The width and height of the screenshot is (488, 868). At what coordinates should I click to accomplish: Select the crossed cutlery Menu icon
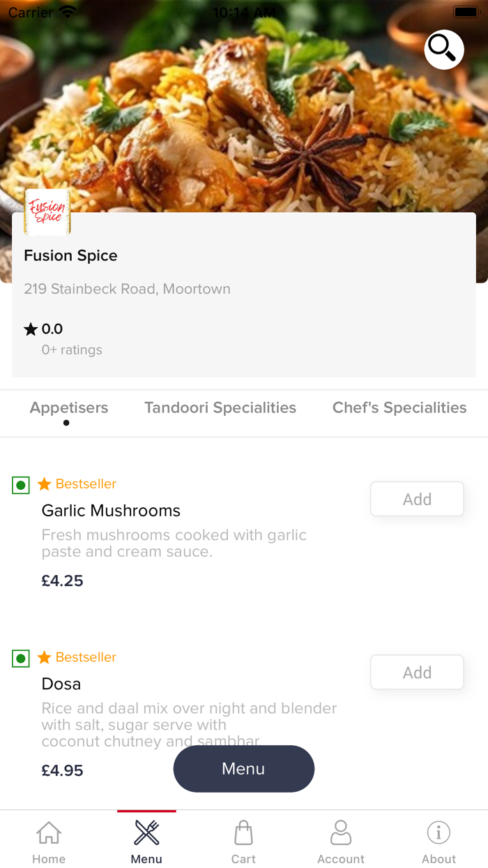click(x=146, y=832)
